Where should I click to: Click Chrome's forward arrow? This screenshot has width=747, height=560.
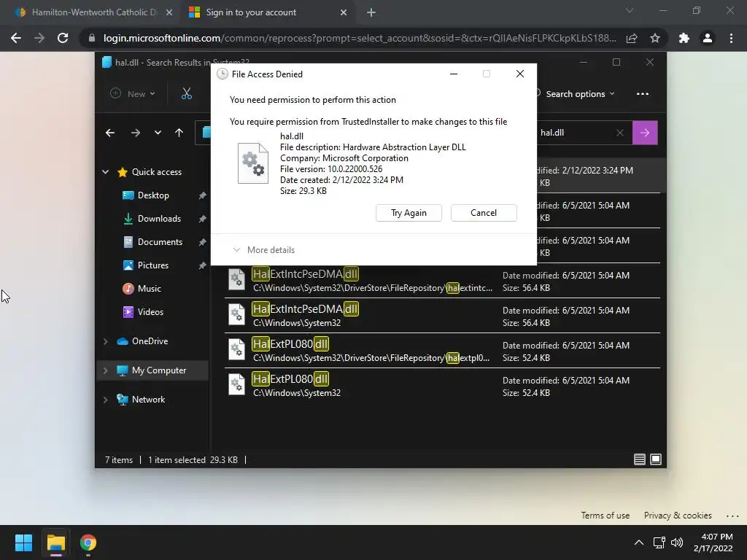click(x=39, y=38)
